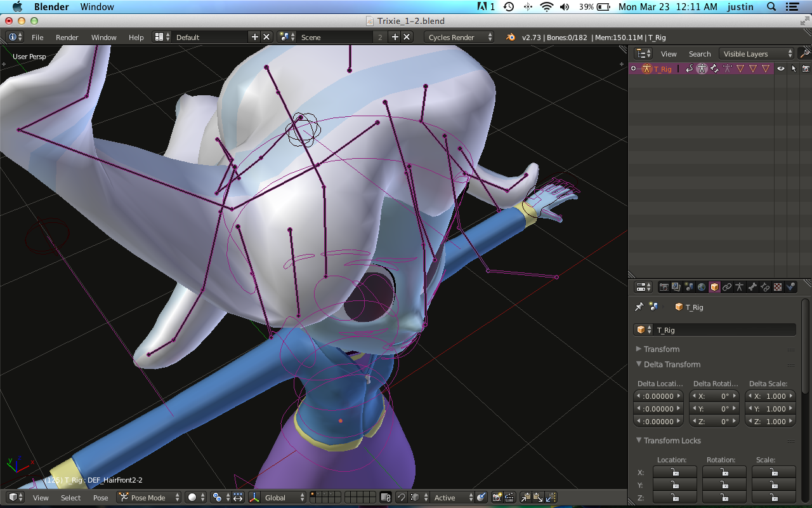
Task: Click the outliner filter magnifier icon
Action: (x=804, y=54)
